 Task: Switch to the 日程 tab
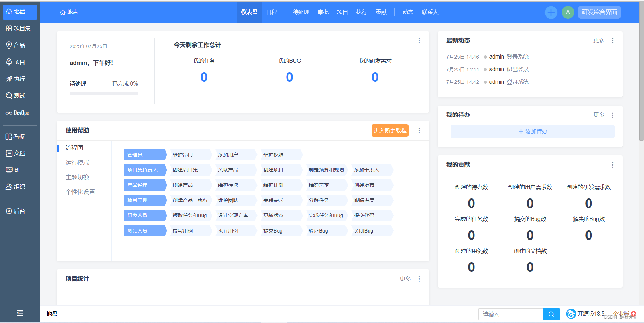pos(272,12)
